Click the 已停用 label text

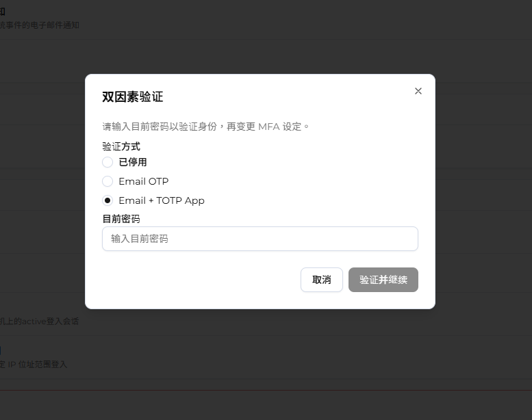tap(133, 162)
